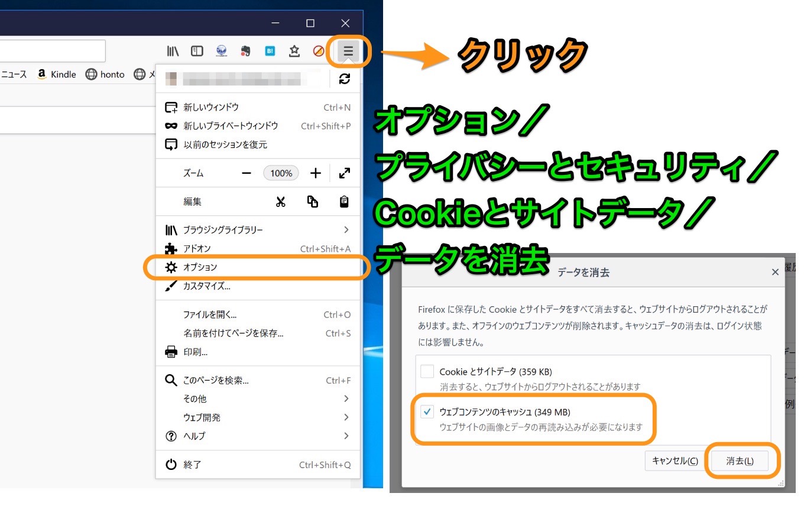804x532 pixels.
Task: Select 以前のセッションを復元 menu item
Action: 258,144
